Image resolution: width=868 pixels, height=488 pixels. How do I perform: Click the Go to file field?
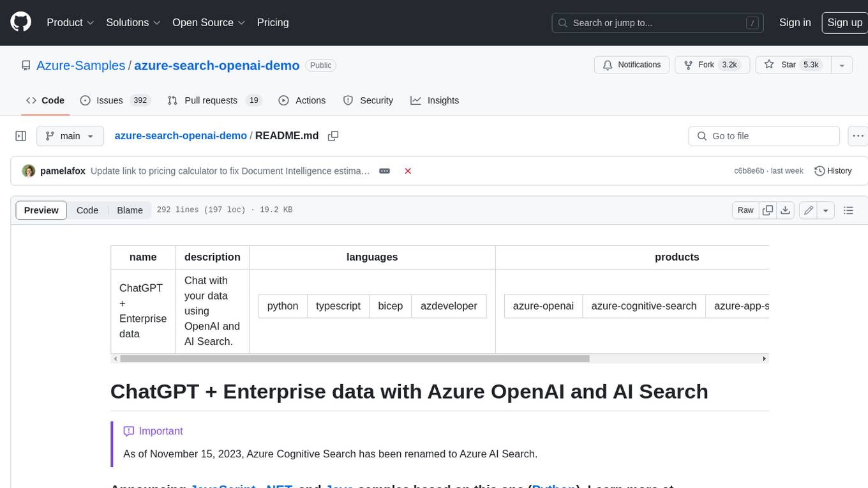764,136
